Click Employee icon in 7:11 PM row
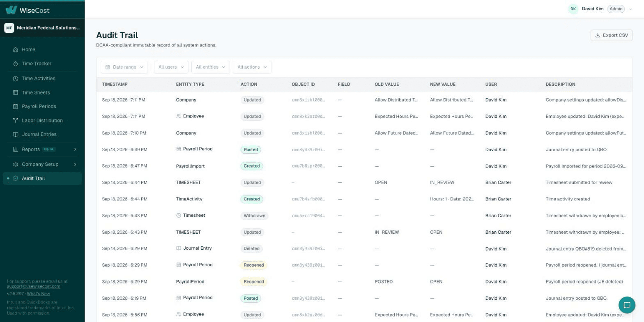 (179, 116)
